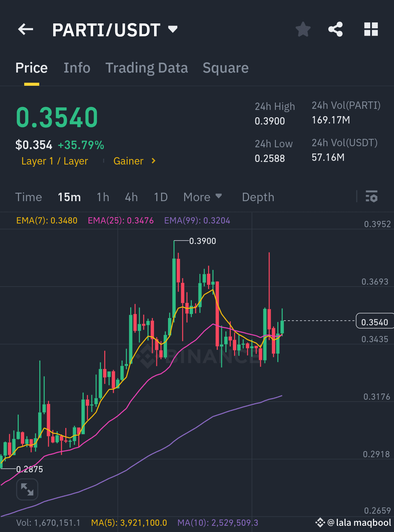Viewport: 394px width, 532px height.
Task: Select the 1h timeframe
Action: 103,197
